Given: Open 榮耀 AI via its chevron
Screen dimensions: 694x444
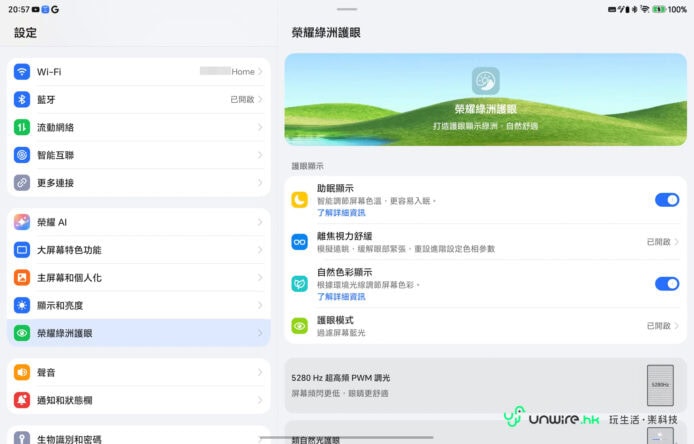Looking at the screenshot, I should [260, 222].
